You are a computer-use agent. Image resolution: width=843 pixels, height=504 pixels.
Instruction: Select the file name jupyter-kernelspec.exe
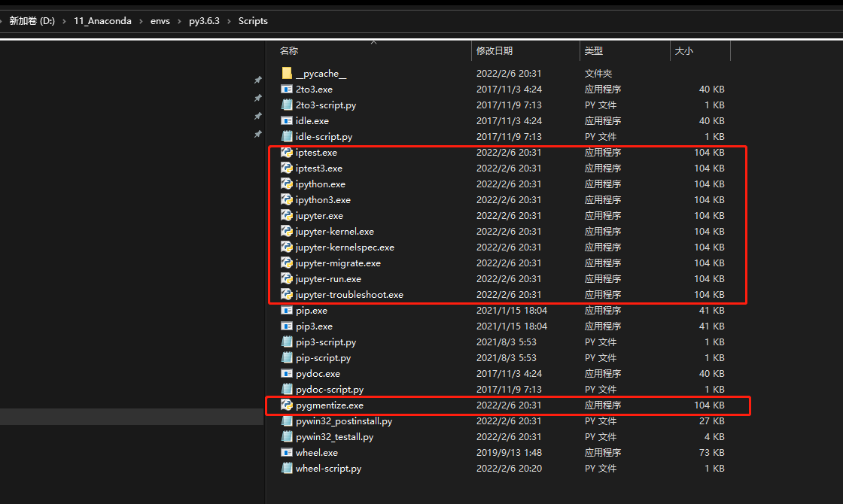point(345,247)
